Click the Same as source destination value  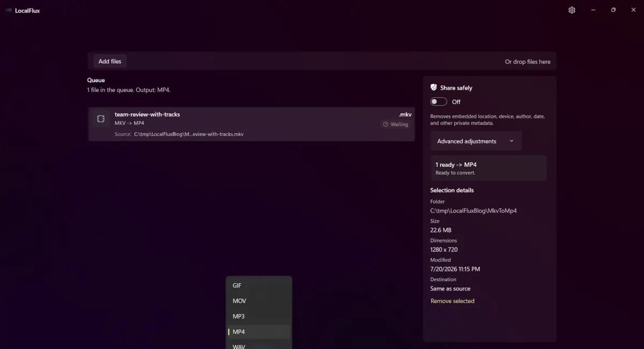click(450, 289)
